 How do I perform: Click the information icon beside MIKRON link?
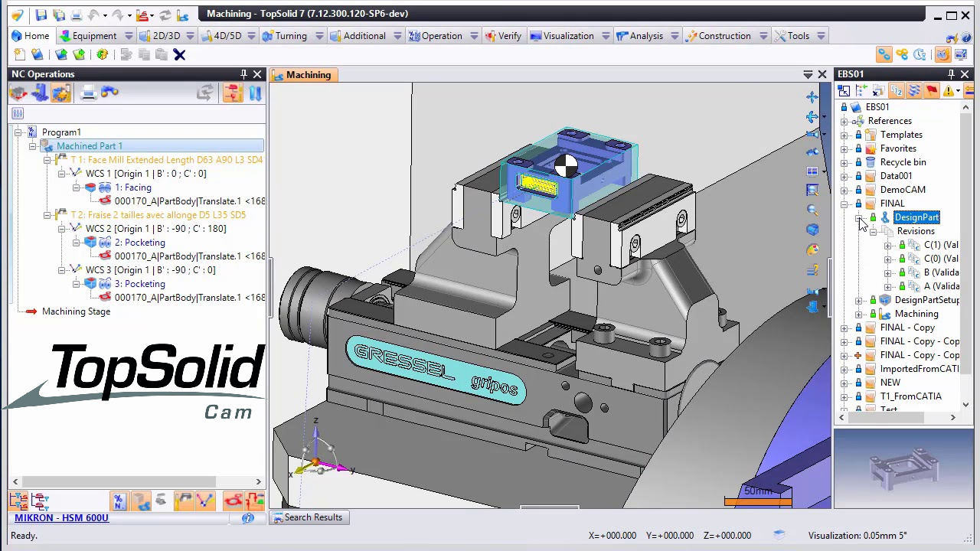[247, 518]
